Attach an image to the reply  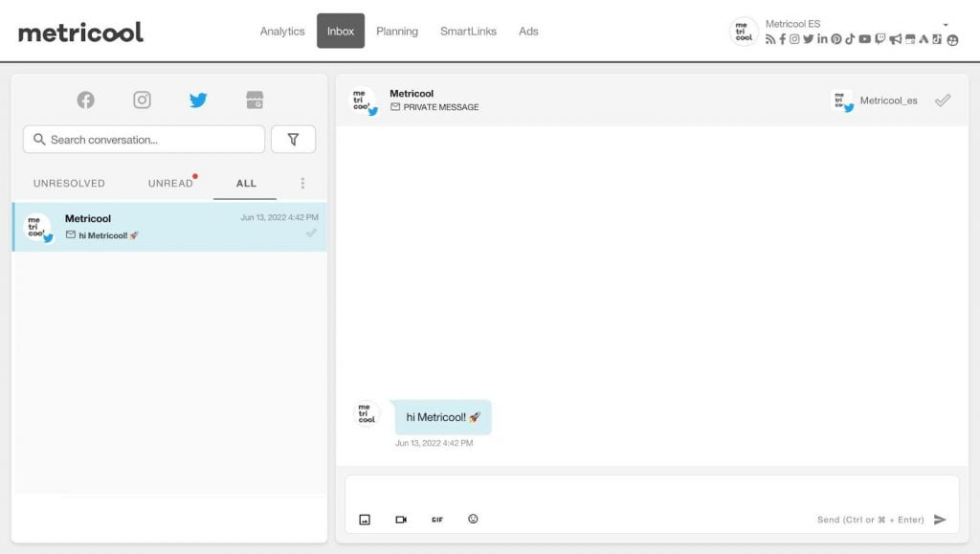[x=365, y=520]
